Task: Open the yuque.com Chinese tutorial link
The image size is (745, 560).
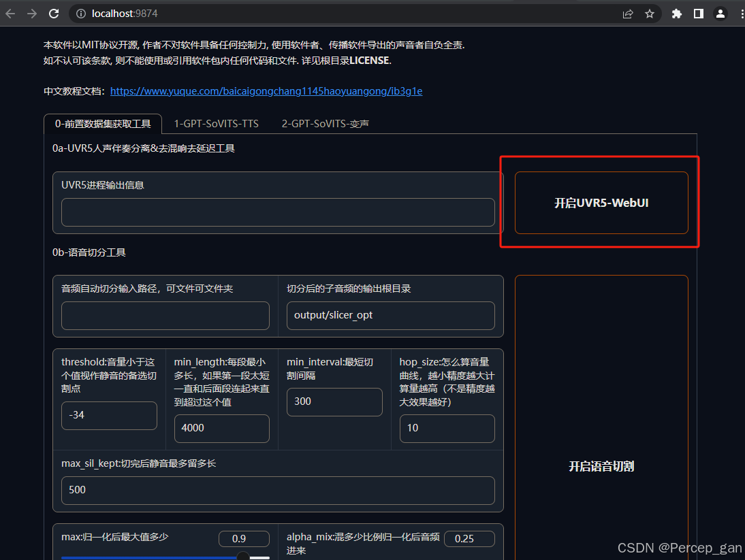Action: pos(266,91)
